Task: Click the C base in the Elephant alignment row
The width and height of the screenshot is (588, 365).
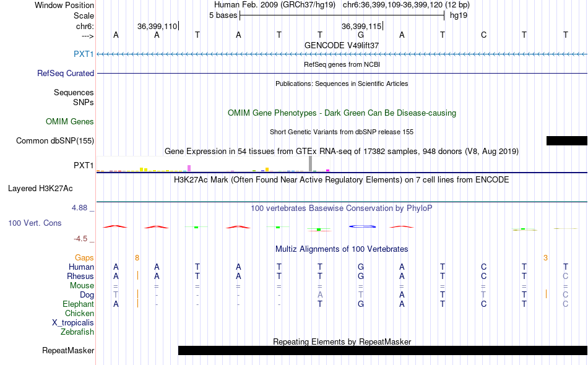Action: pyautogui.click(x=483, y=304)
